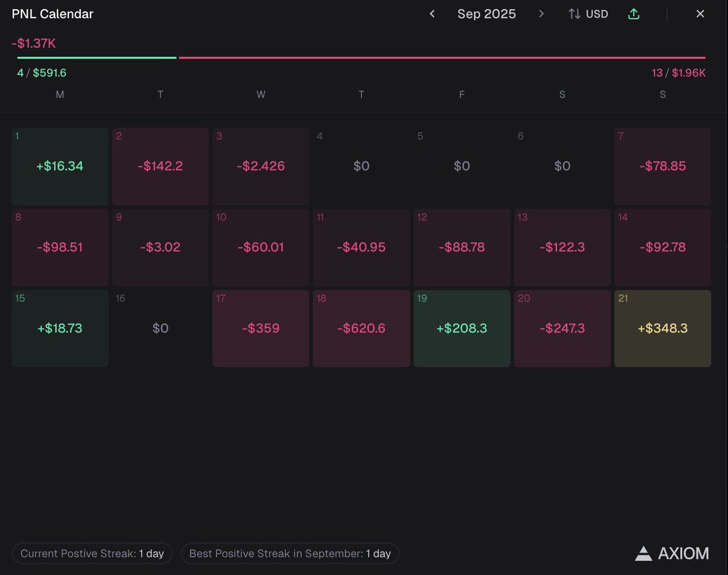
Task: Click the wins summary 4 / $591.6
Action: 42,73
